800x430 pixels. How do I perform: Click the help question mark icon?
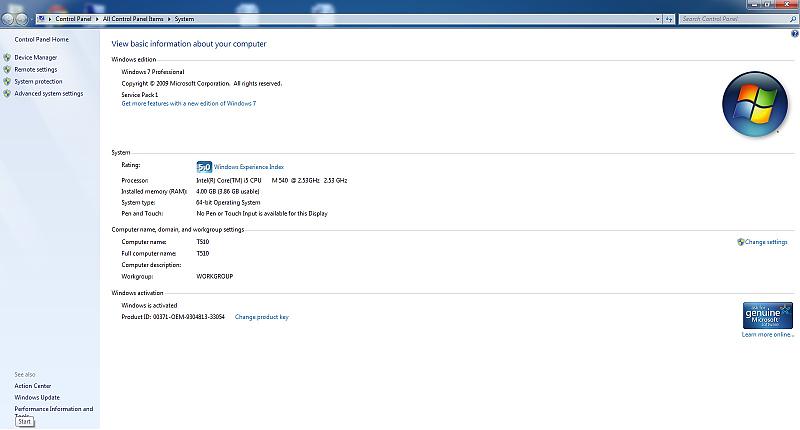pos(794,34)
